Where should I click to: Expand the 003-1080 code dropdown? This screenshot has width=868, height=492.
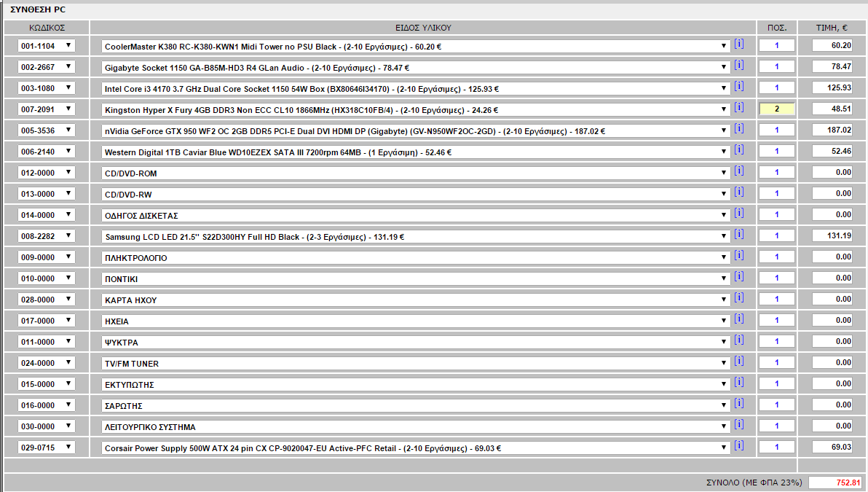(x=47, y=87)
